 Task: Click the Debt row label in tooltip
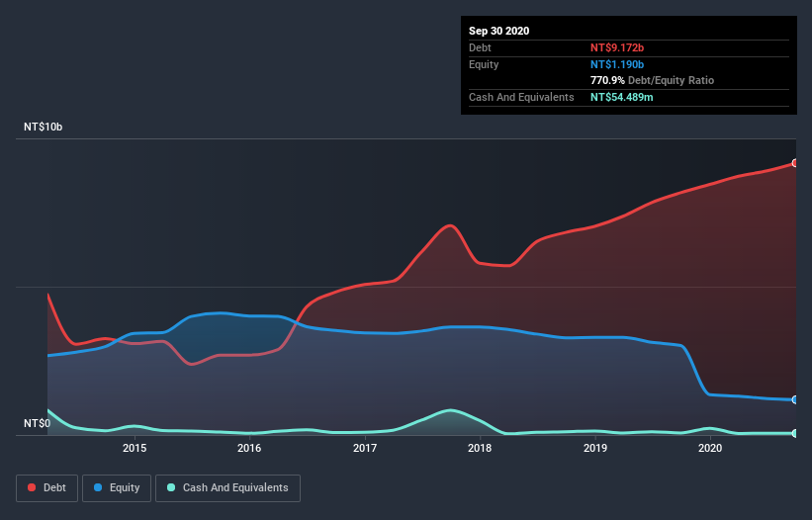[480, 47]
